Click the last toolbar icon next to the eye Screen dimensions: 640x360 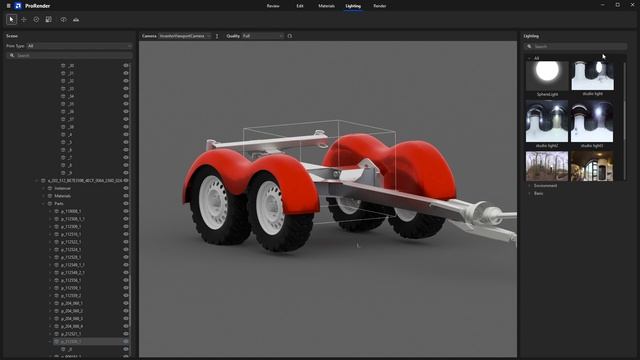click(76, 19)
